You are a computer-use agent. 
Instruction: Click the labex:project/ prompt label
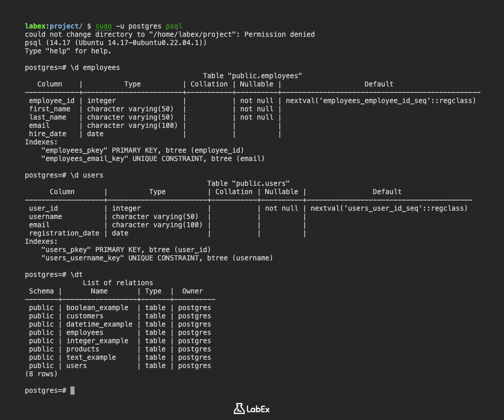tap(53, 26)
